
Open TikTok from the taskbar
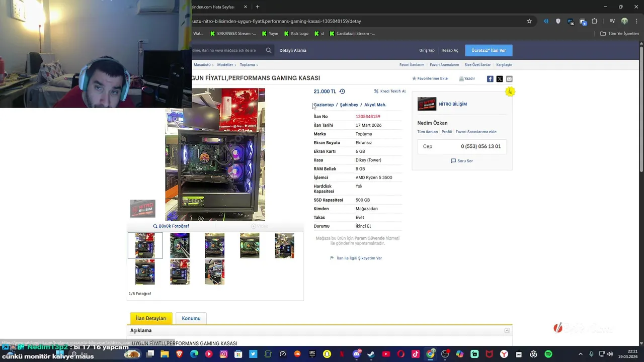pos(416,354)
